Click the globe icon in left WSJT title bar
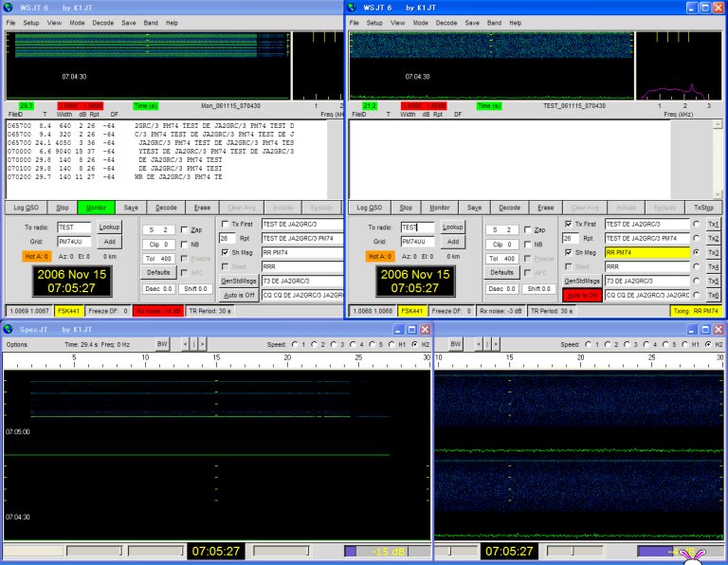Viewport: 728px width, 565px height. pyautogui.click(x=8, y=8)
